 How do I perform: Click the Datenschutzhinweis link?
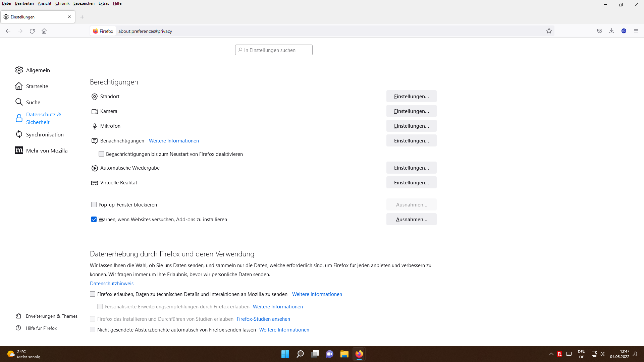click(x=112, y=284)
